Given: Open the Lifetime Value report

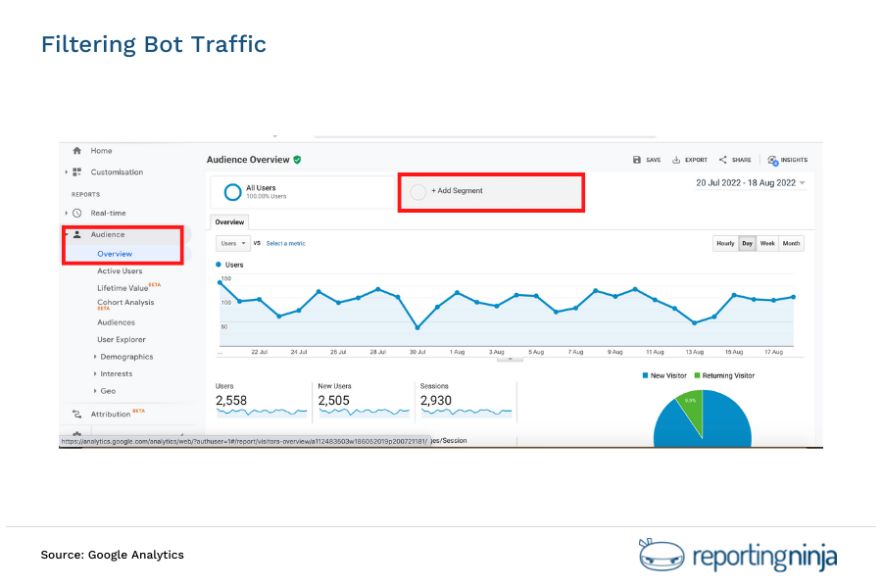Looking at the screenshot, I should click(x=122, y=288).
